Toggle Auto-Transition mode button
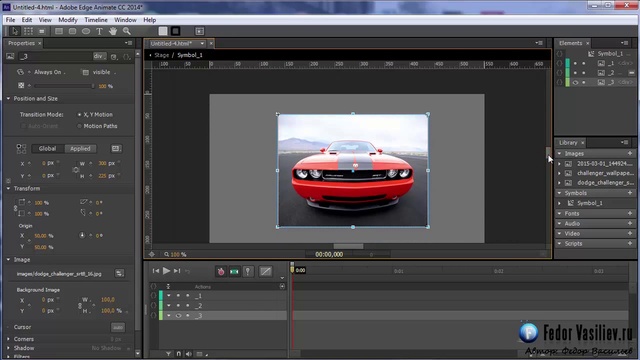Image resolution: width=640 pixels, height=360 pixels. tap(234, 271)
